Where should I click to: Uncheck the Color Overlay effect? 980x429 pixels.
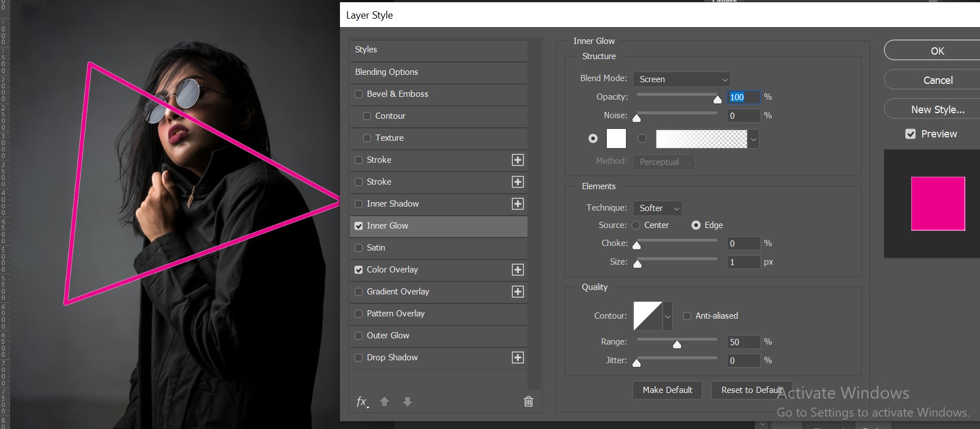359,270
